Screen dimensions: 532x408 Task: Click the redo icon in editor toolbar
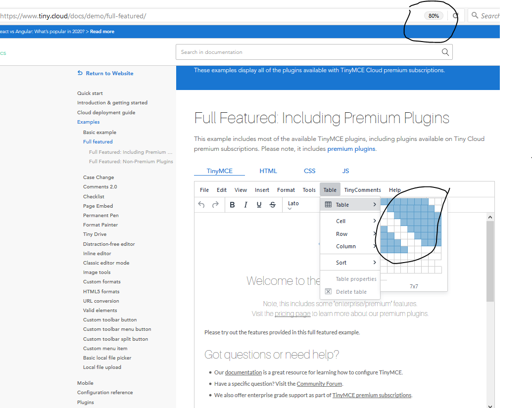(x=215, y=205)
